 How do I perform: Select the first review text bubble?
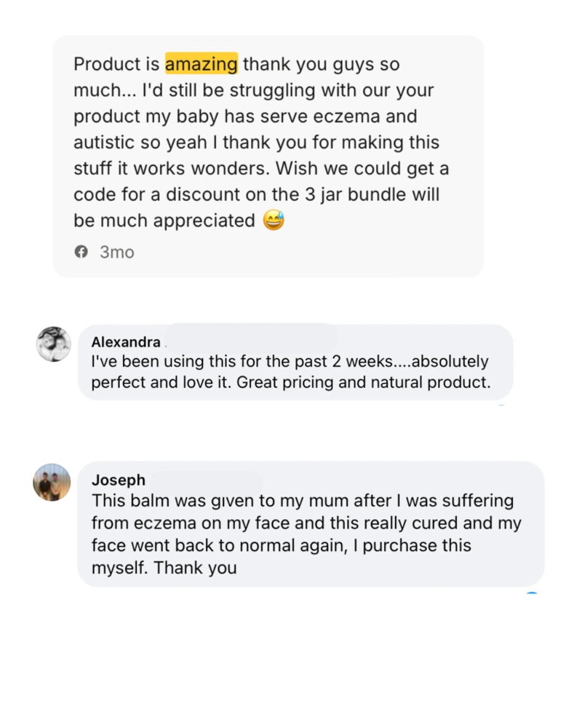coord(269,153)
